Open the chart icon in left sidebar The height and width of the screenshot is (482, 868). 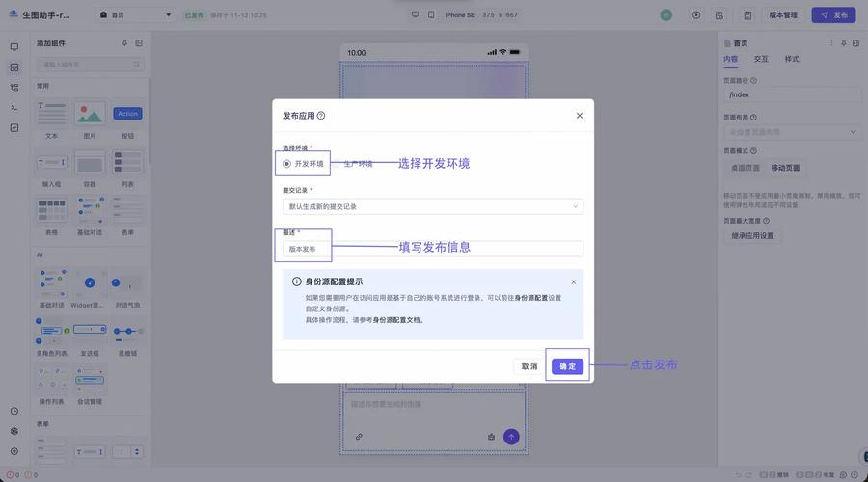[14, 128]
